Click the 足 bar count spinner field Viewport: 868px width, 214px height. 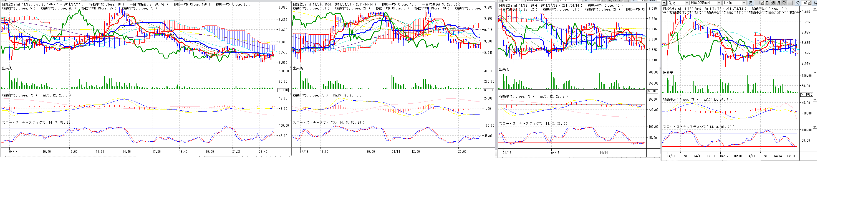pos(759,3)
